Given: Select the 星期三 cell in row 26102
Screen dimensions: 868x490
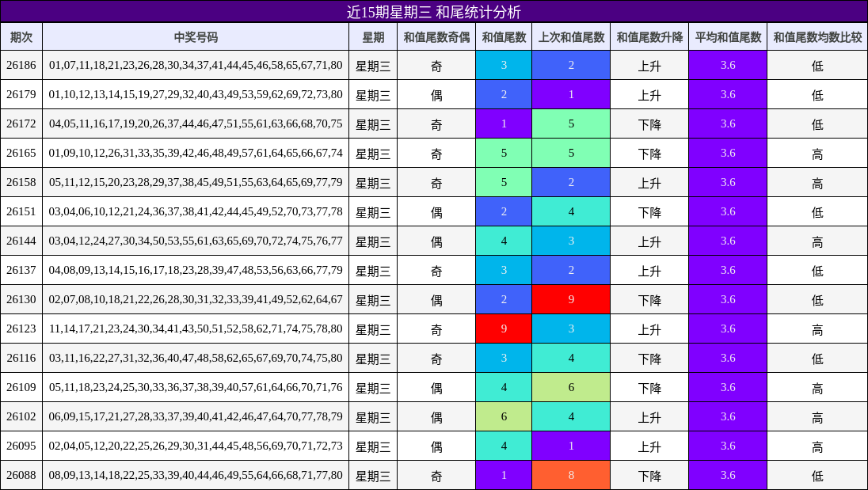Looking at the screenshot, I should [373, 417].
